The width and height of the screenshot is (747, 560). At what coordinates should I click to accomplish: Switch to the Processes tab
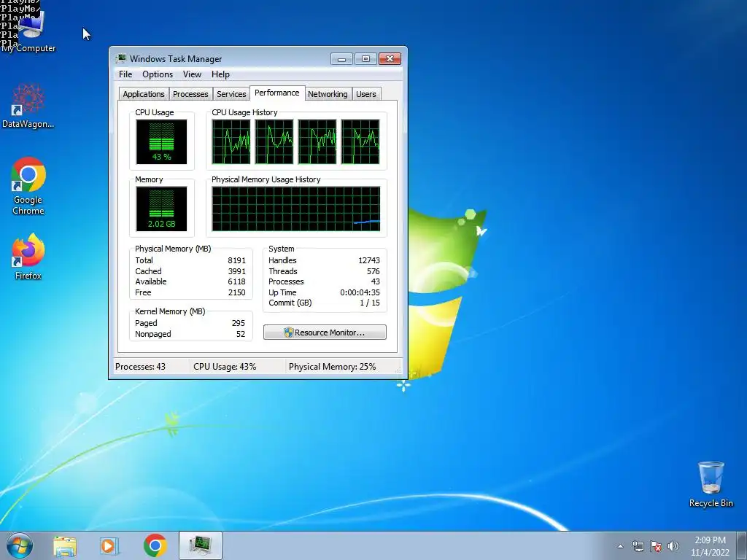tap(190, 94)
